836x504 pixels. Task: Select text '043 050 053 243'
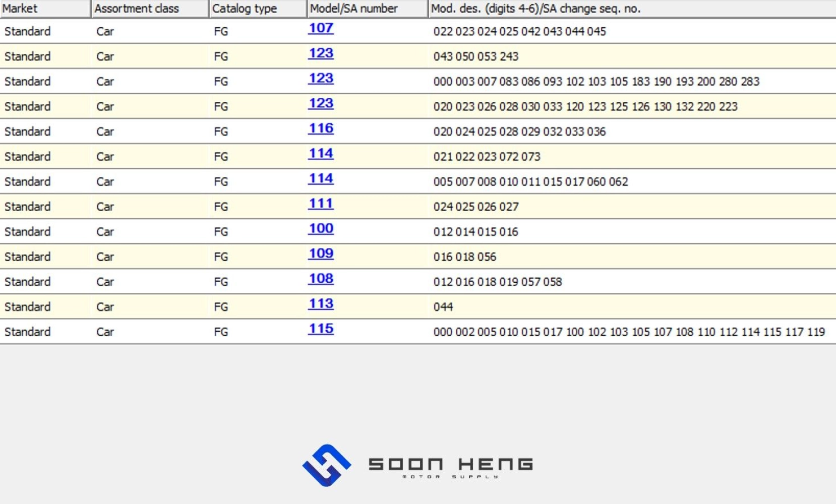(x=475, y=56)
